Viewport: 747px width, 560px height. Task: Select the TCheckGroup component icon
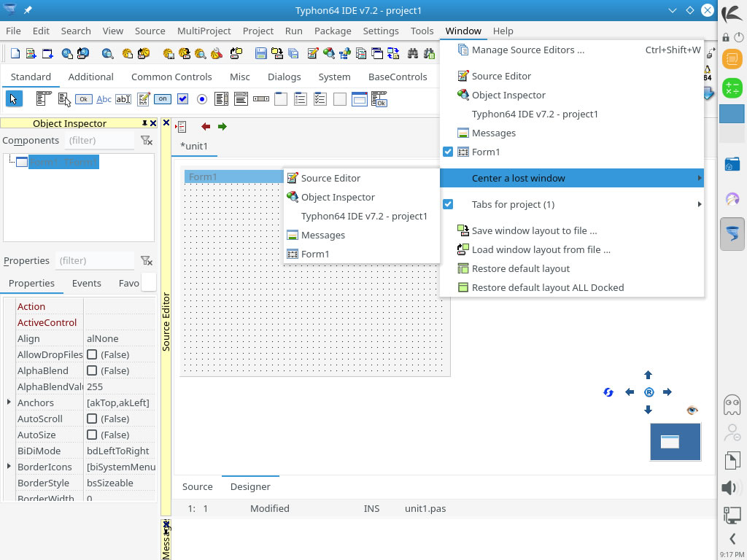coord(320,99)
